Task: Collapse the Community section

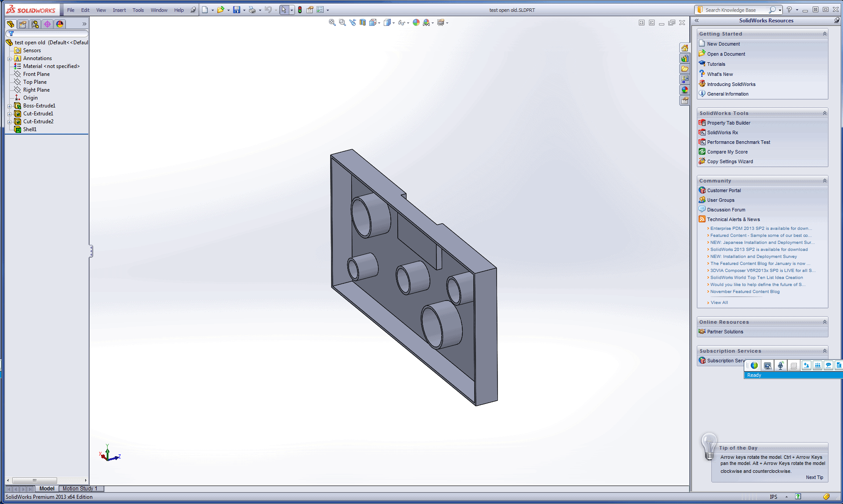Action: (825, 181)
